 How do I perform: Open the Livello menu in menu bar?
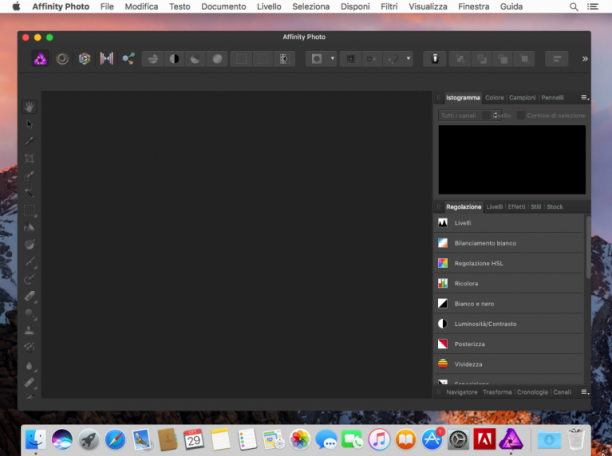click(x=269, y=7)
